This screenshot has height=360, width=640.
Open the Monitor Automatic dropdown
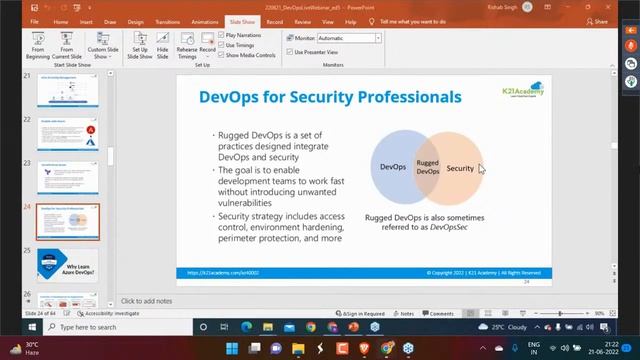click(378, 38)
